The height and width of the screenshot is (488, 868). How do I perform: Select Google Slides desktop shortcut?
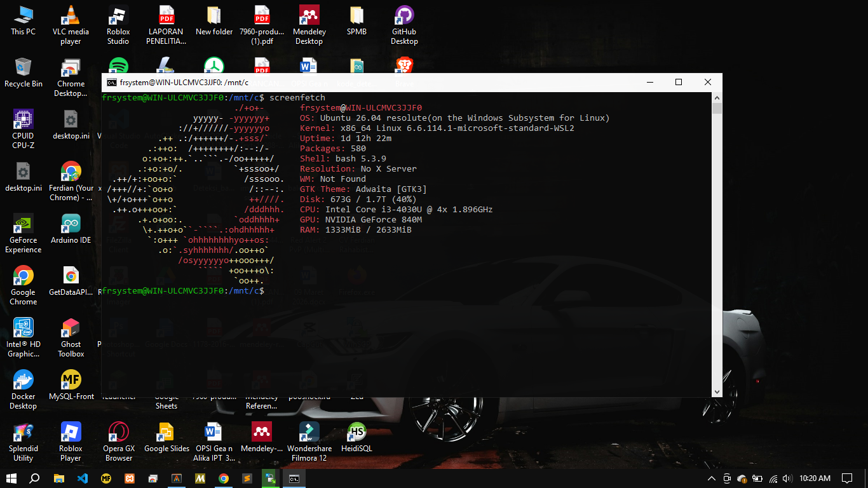(x=166, y=437)
